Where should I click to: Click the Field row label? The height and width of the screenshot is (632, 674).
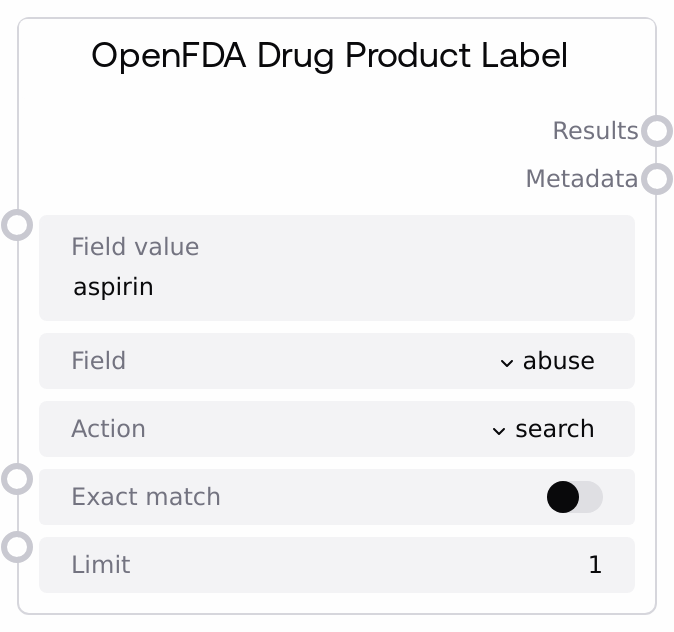click(98, 361)
